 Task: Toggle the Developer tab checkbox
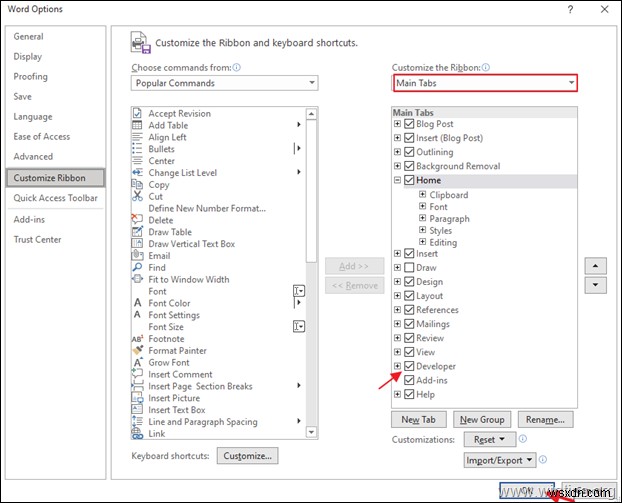pyautogui.click(x=409, y=366)
